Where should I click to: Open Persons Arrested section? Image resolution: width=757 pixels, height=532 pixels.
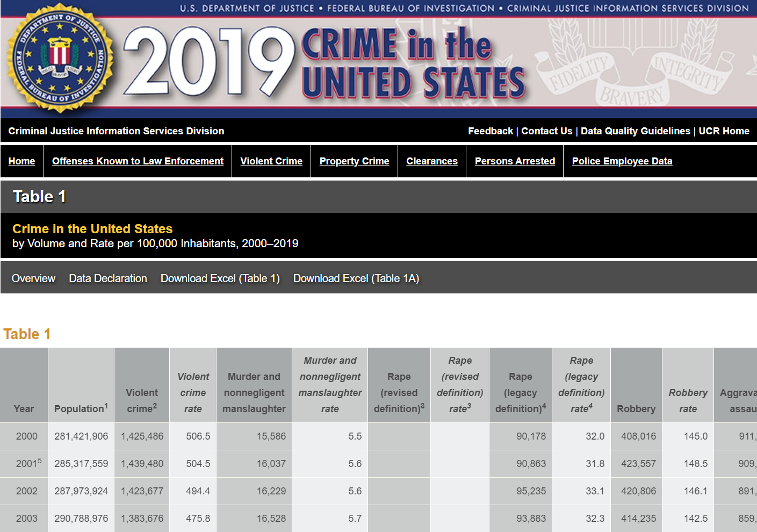coord(515,161)
